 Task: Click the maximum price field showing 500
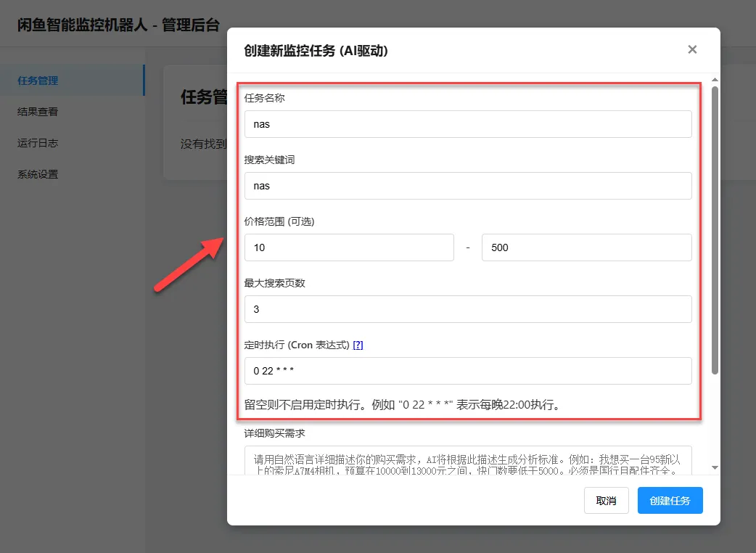(586, 247)
